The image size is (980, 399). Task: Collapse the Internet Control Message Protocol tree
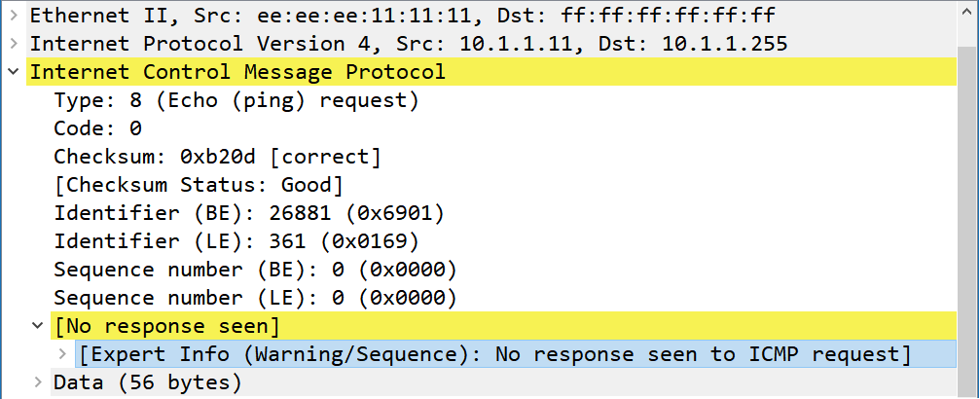(x=13, y=72)
